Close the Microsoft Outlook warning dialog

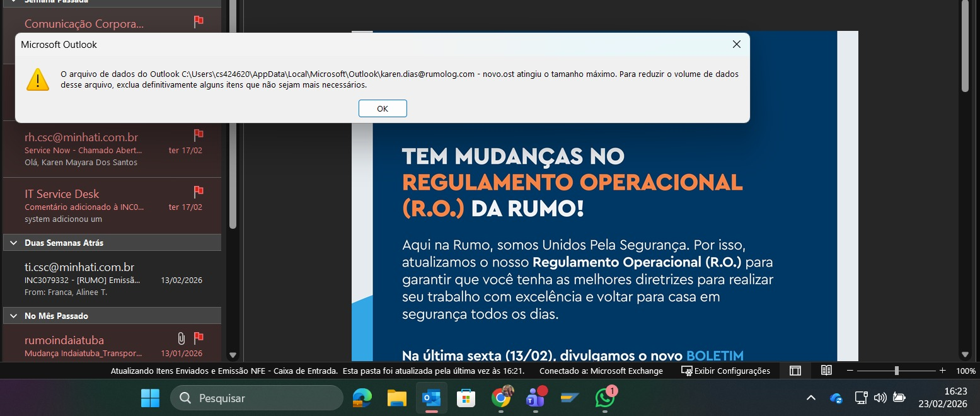point(736,44)
